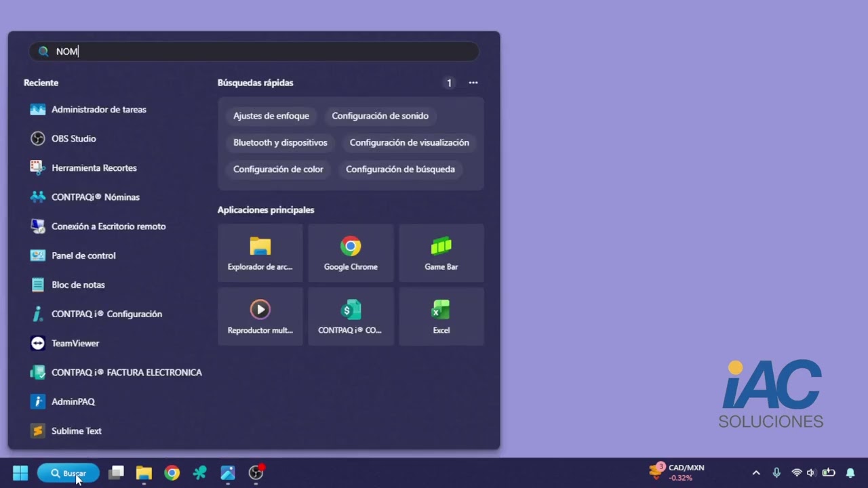Viewport: 868px width, 488px height.
Task: Open the Reproductor multimedia tile
Action: (260, 317)
